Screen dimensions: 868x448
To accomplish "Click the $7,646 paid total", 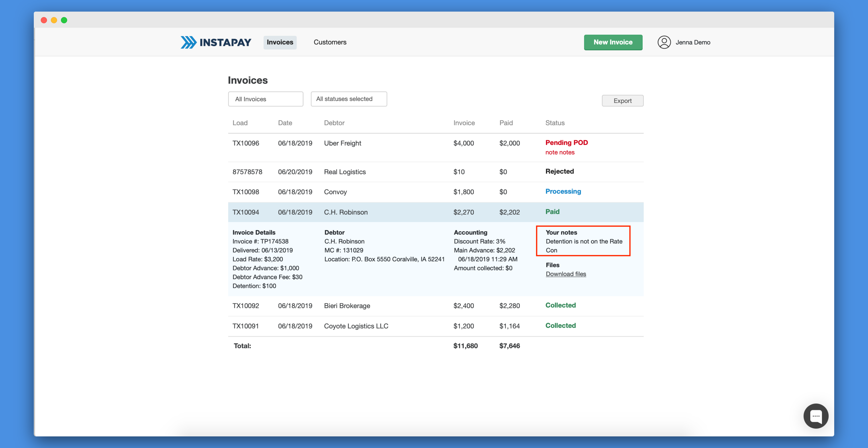I will pyautogui.click(x=509, y=346).
